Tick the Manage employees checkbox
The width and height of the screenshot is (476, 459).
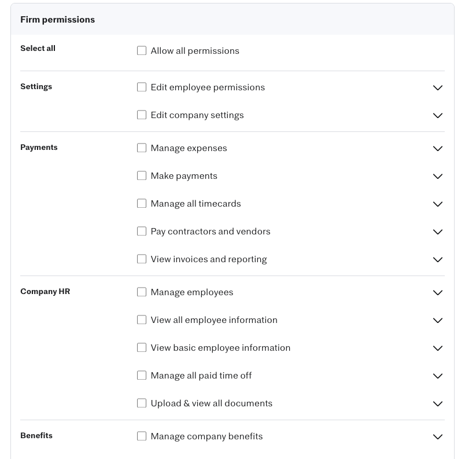point(142,292)
